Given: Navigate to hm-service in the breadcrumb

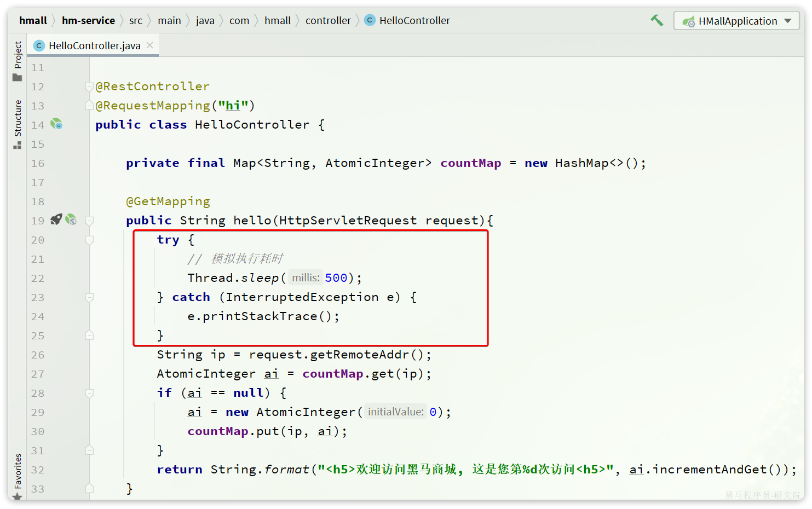Looking at the screenshot, I should point(88,21).
